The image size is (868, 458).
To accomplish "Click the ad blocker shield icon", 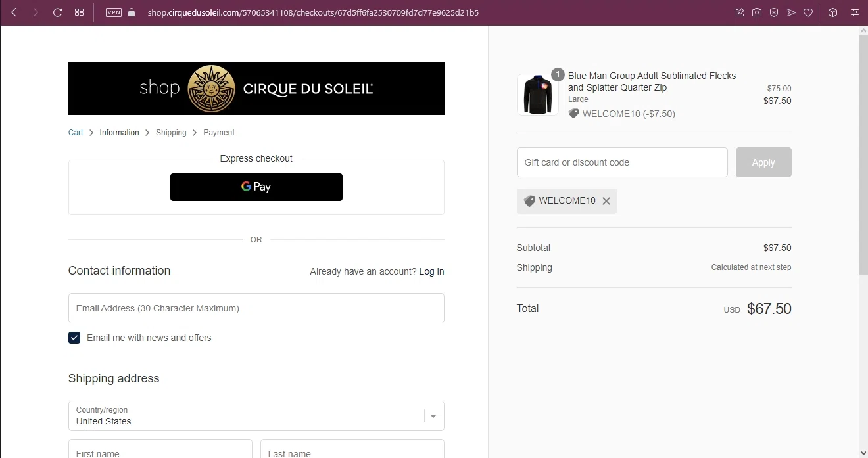I will point(774,12).
